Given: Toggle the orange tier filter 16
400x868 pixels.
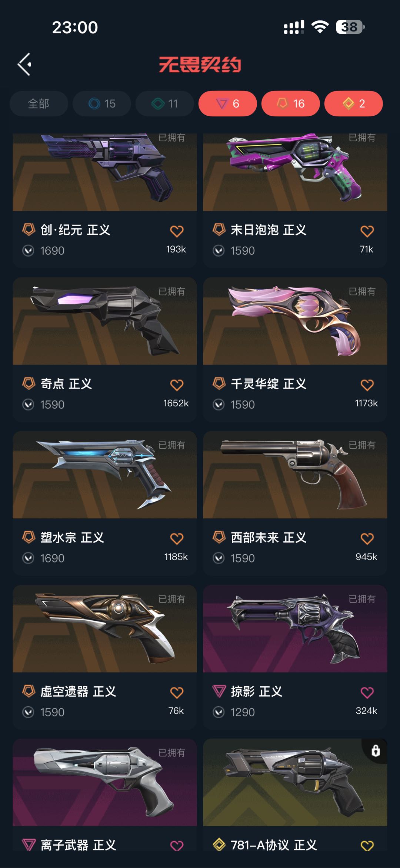Looking at the screenshot, I should tap(291, 103).
